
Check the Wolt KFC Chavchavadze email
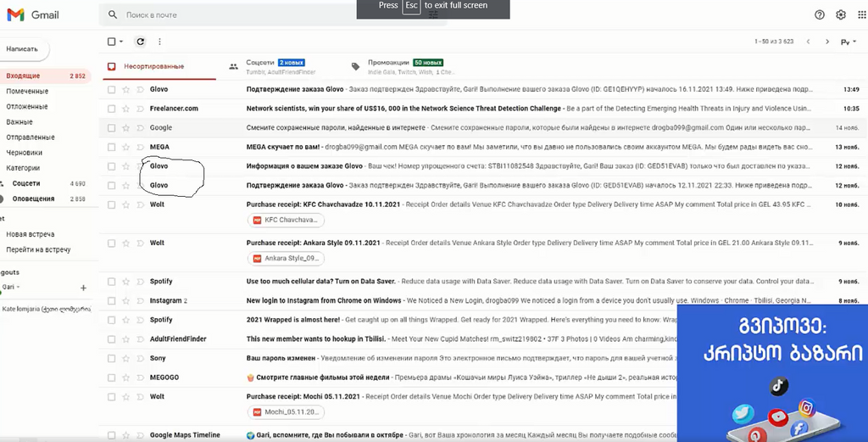[111, 205]
